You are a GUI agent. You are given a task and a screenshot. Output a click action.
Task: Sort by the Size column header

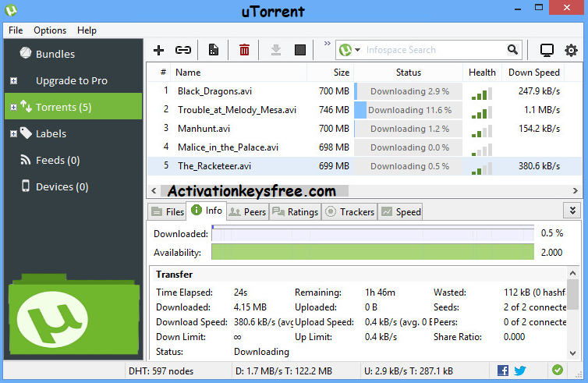point(330,73)
